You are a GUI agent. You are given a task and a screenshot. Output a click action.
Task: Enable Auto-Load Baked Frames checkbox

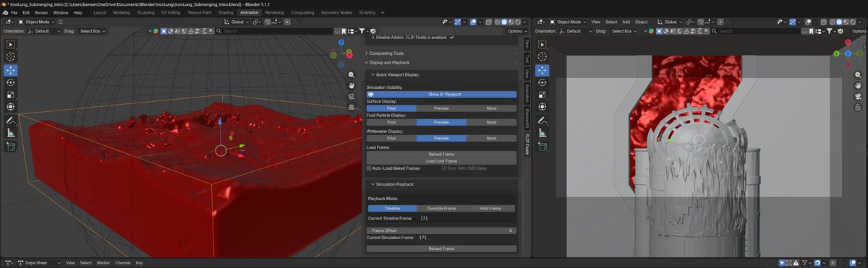[x=369, y=168]
